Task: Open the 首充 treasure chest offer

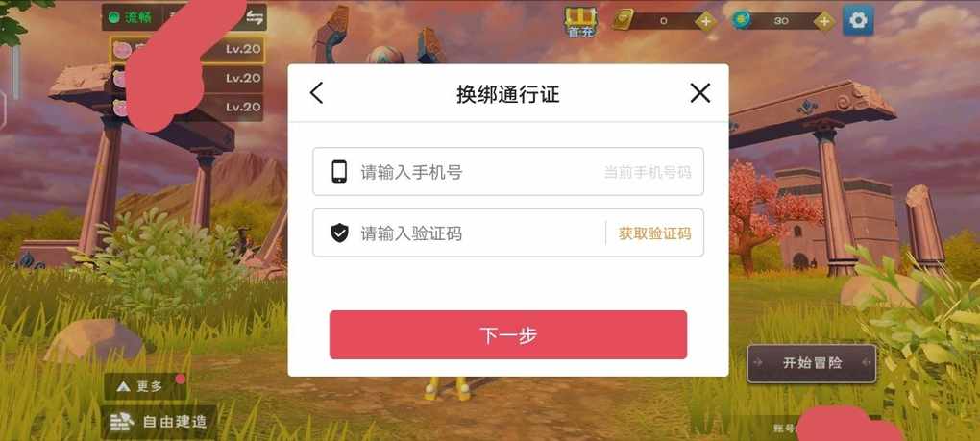Action: pos(580,22)
